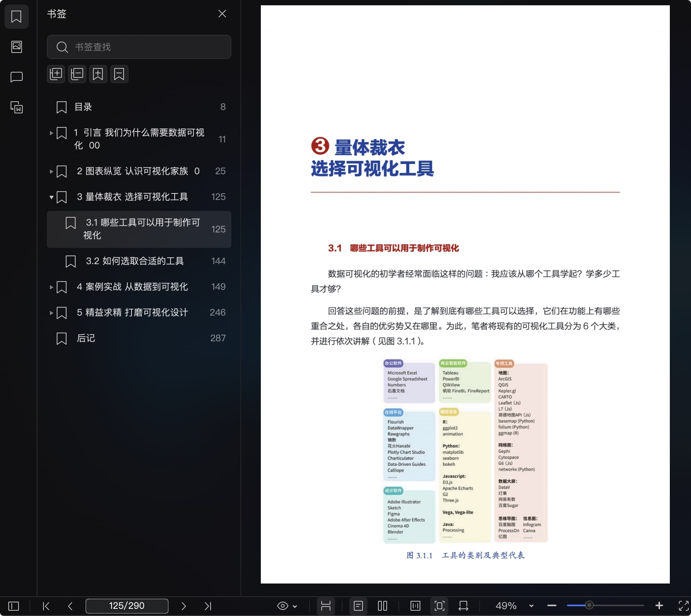Toggle the sidebar panel button

[x=14, y=606]
